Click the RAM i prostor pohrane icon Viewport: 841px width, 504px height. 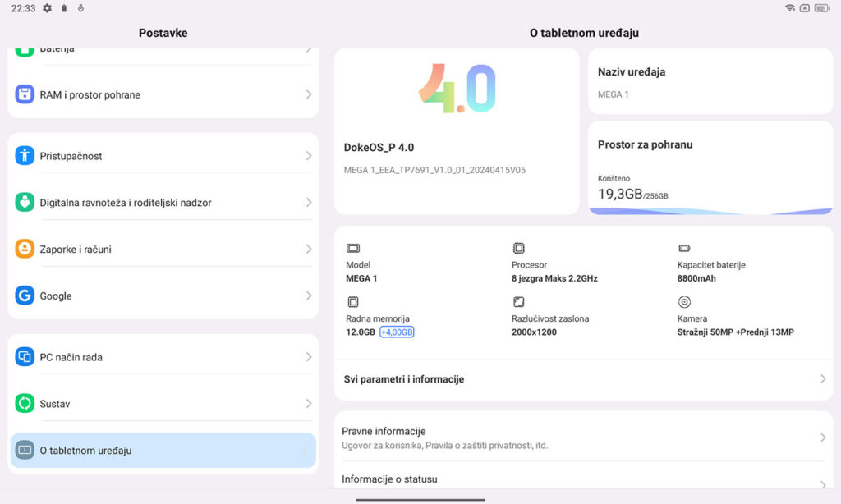25,94
